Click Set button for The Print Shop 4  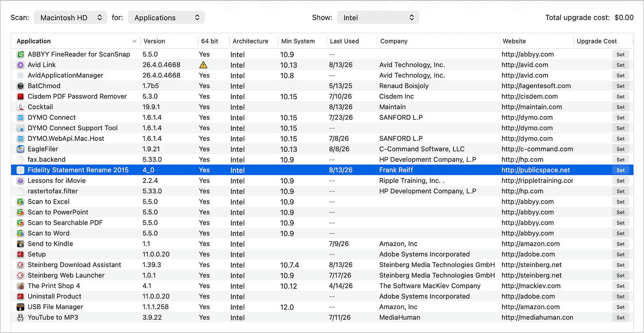point(621,286)
